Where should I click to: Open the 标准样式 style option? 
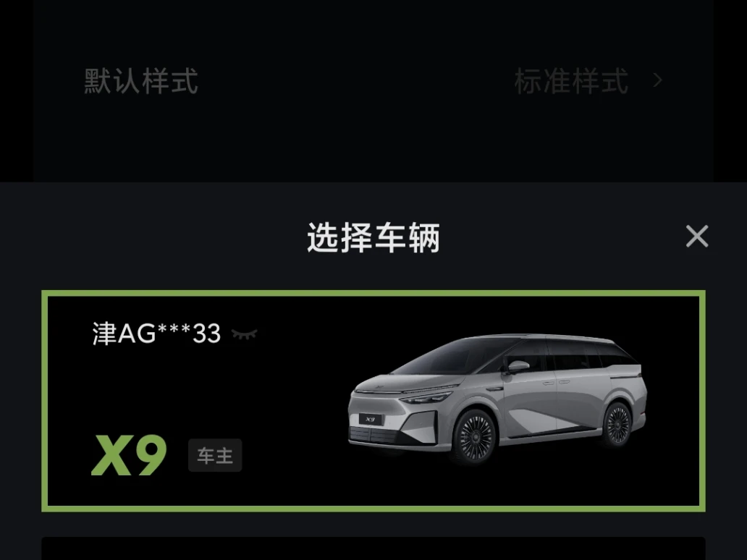coord(571,81)
